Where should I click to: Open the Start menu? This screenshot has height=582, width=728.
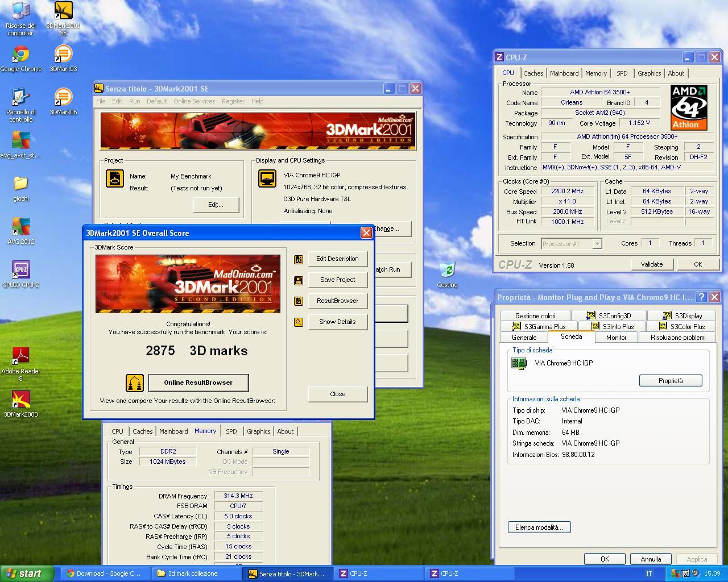click(27, 573)
